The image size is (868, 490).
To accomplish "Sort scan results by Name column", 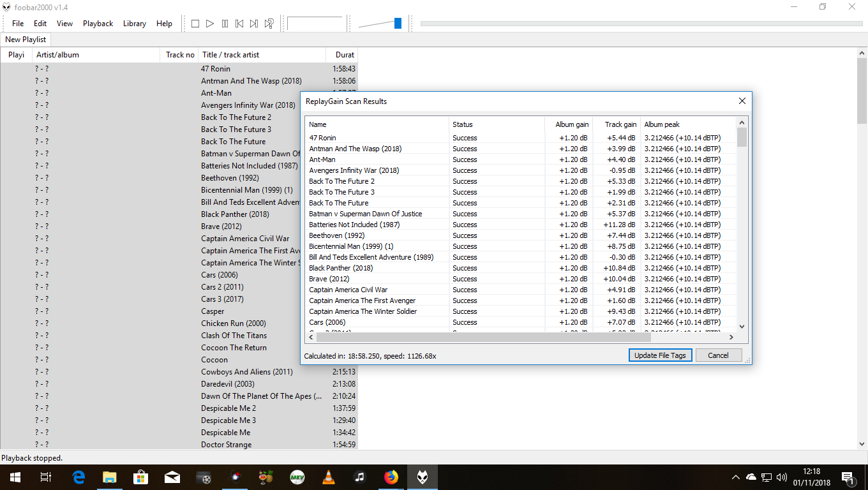I will click(377, 124).
